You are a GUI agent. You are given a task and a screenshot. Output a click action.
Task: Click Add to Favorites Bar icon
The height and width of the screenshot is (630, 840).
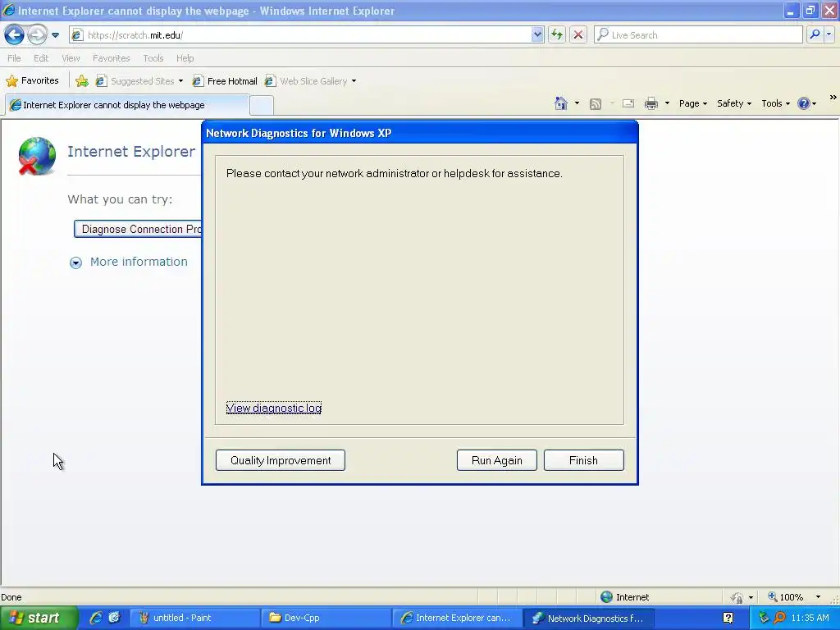click(82, 81)
